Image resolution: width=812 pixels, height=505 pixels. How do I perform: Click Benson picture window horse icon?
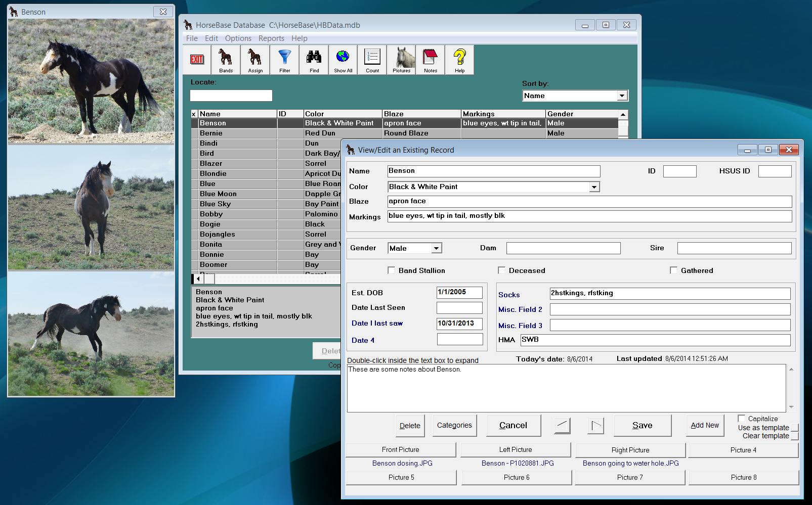click(x=14, y=12)
